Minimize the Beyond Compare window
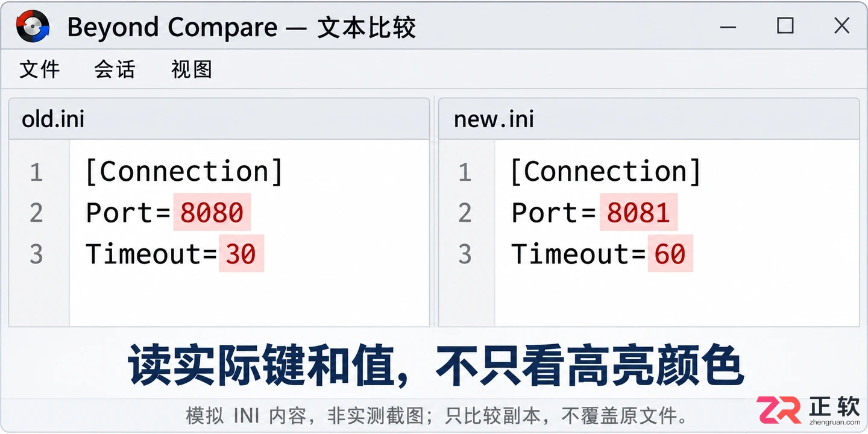Screen dimensions: 868x434 728,26
